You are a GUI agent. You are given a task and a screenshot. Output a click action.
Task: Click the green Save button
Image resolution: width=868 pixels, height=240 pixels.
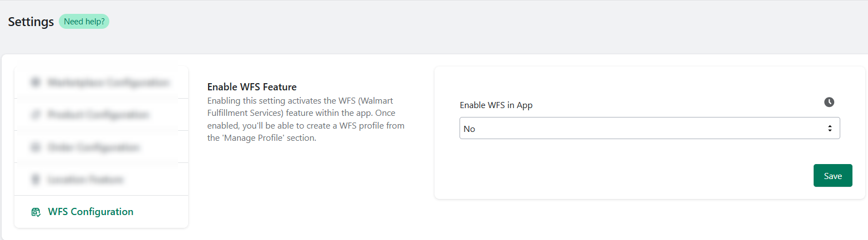coord(832,176)
